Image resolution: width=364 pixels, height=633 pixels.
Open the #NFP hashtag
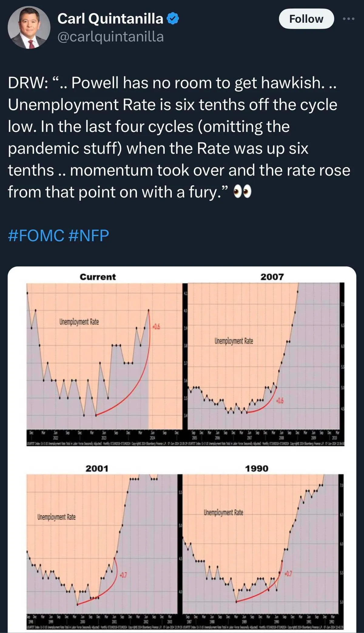(89, 236)
